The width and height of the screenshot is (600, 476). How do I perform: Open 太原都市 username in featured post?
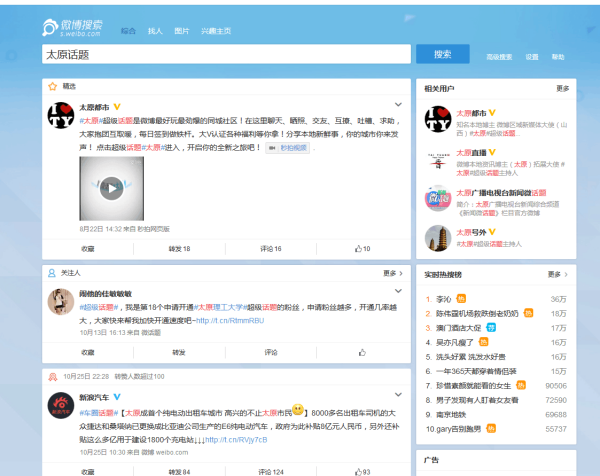[x=94, y=107]
